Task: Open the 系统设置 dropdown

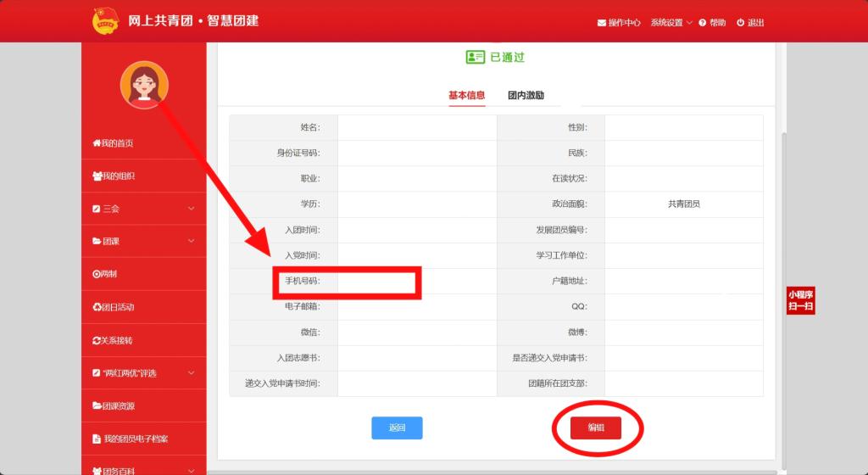Action: pyautogui.click(x=671, y=23)
